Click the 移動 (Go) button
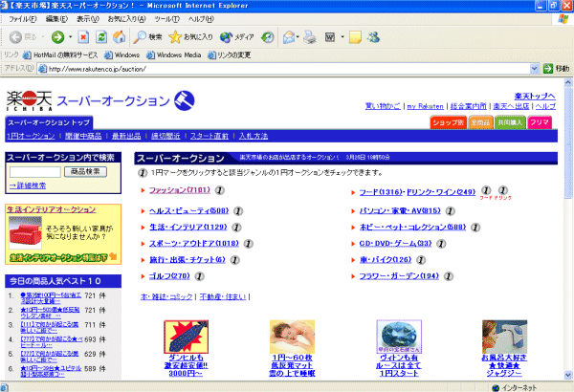The height and width of the screenshot is (392, 574). (557, 69)
